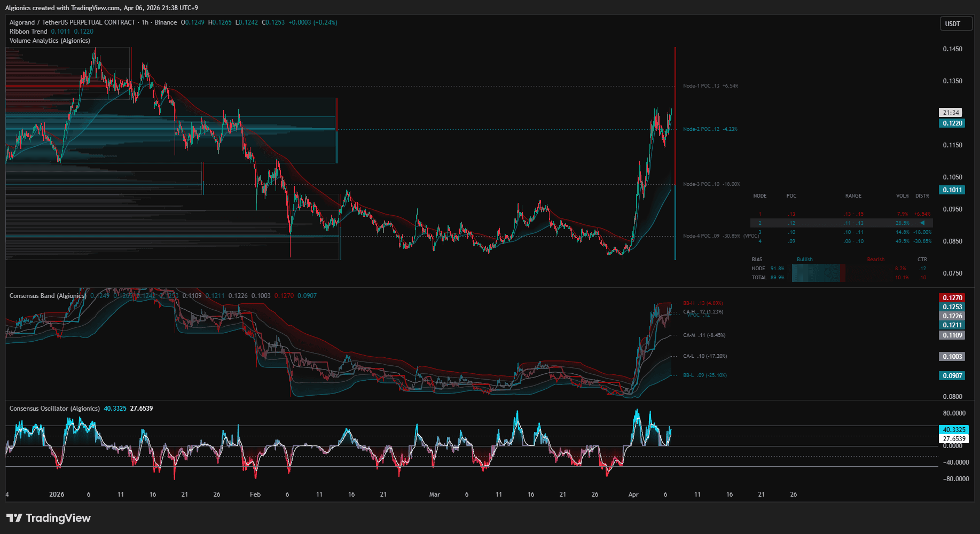Click the .13 - .15 range cell
The height and width of the screenshot is (534, 980).
pos(853,214)
